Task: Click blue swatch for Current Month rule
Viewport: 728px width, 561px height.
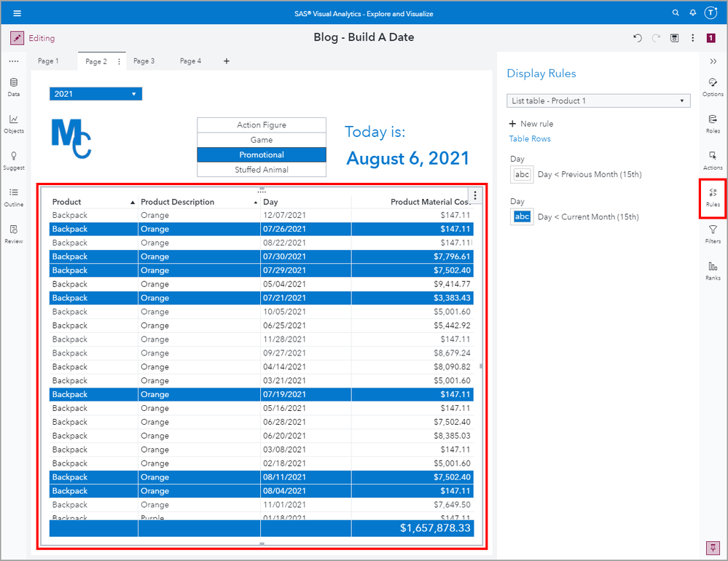Action: [522, 216]
